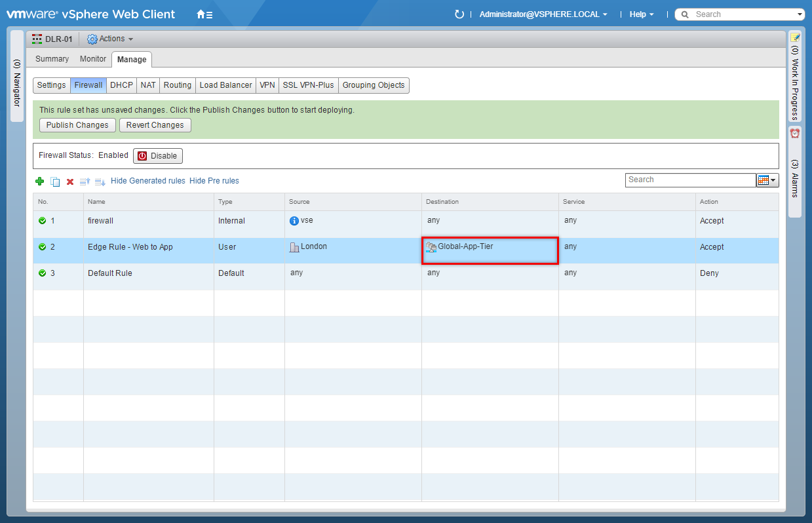This screenshot has width=812, height=523.
Task: Click the red Delete rule icon
Action: coord(70,182)
